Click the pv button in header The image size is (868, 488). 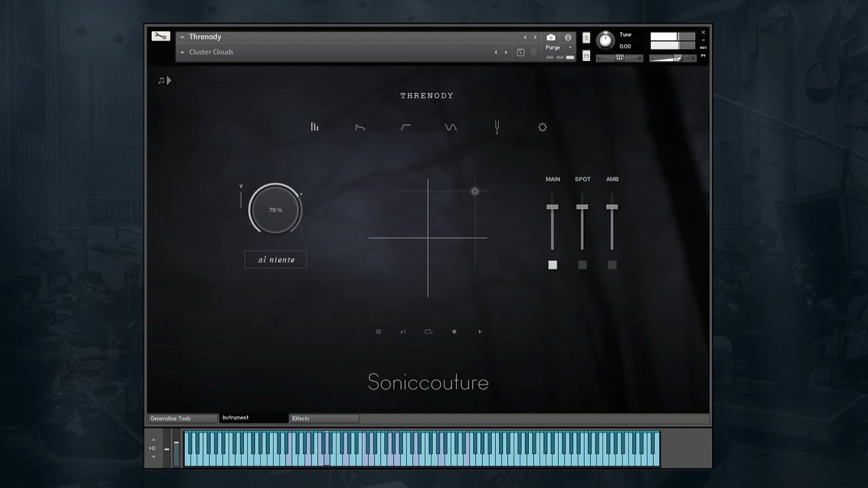[703, 56]
